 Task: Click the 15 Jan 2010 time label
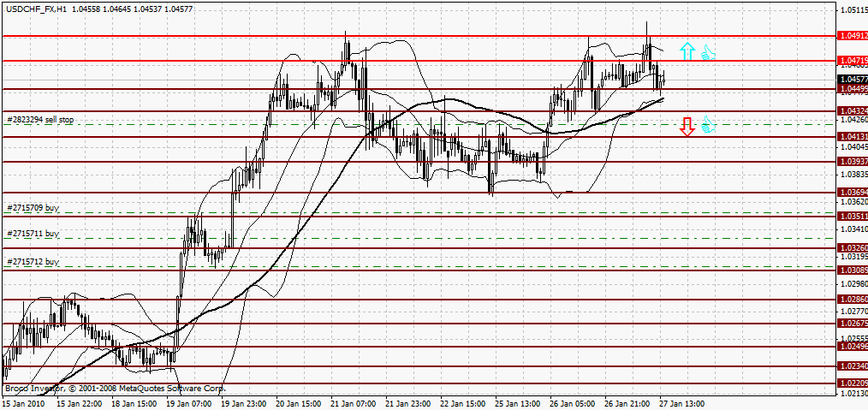coord(21,405)
